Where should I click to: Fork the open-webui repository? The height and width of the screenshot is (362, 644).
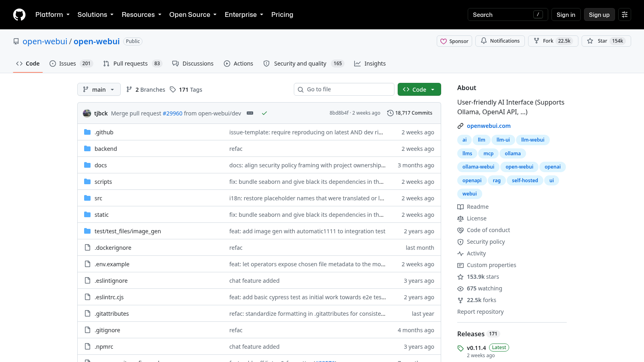tap(553, 41)
